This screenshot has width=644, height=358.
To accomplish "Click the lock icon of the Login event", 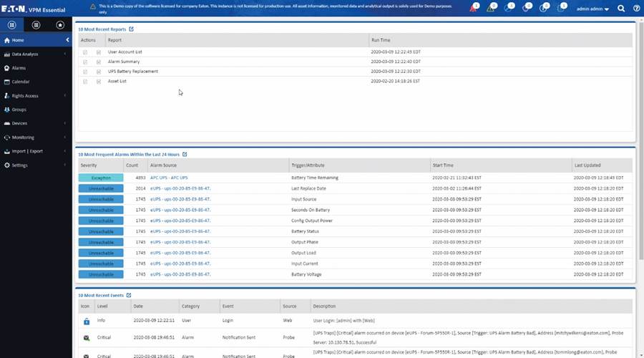I will [87, 321].
